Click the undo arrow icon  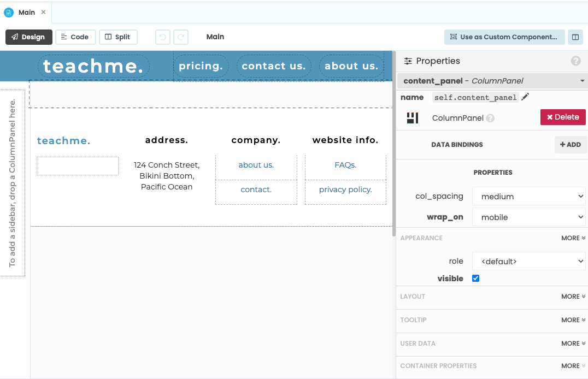point(163,37)
